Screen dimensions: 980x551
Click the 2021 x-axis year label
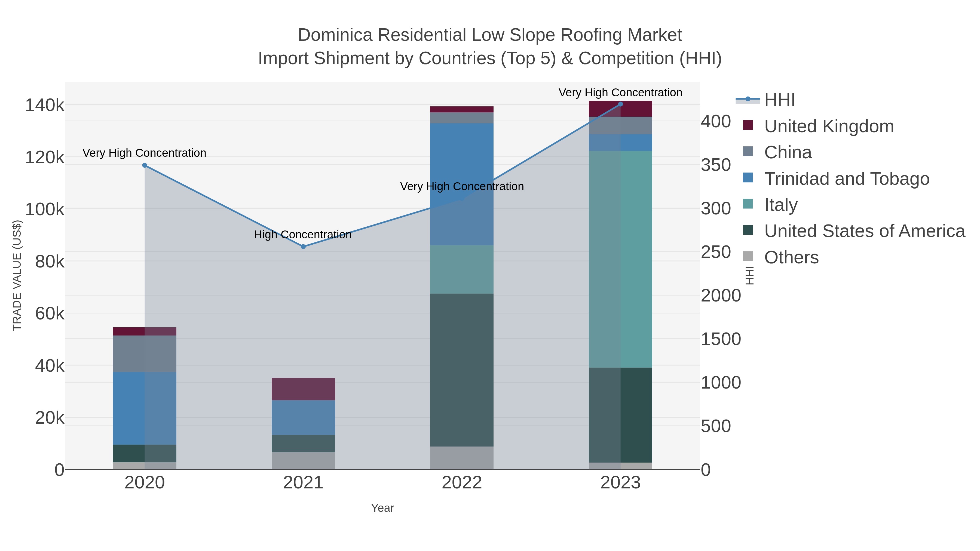[303, 483]
